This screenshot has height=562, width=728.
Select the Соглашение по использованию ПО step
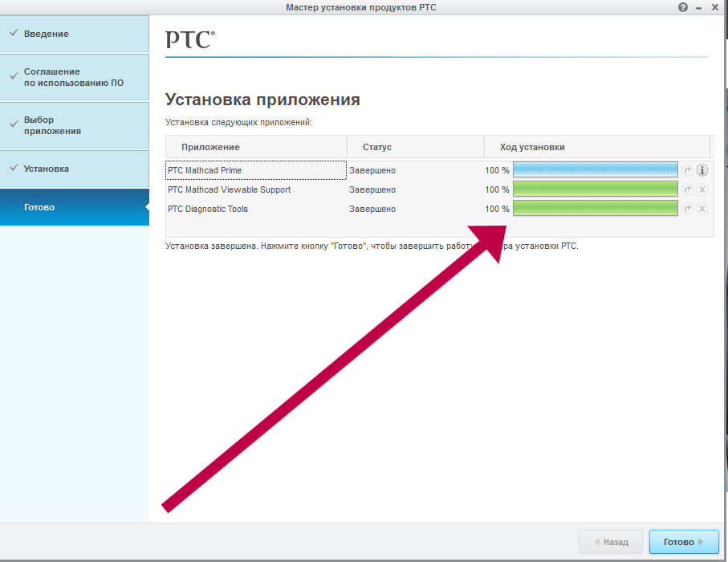pyautogui.click(x=73, y=77)
